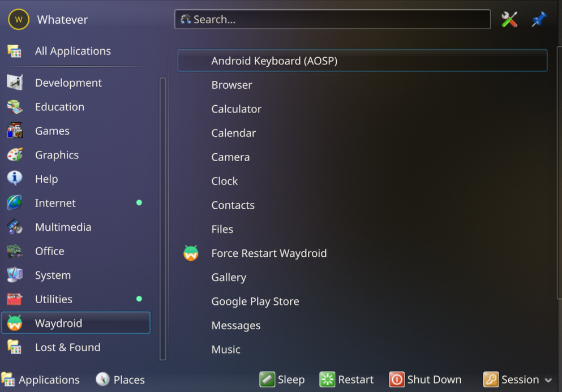The width and height of the screenshot is (562, 392).
Task: Click the Shut Down button label
Action: (x=435, y=380)
